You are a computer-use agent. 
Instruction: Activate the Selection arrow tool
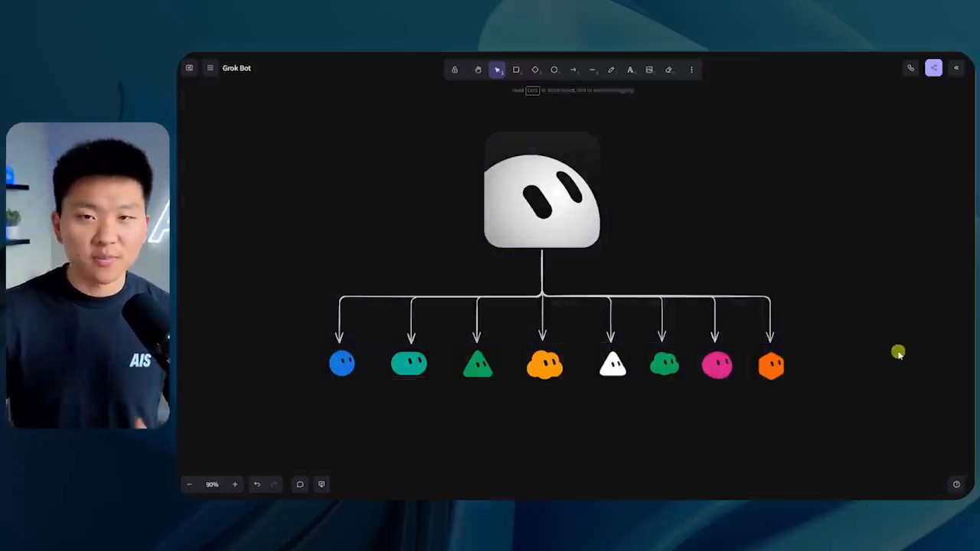[x=497, y=70]
